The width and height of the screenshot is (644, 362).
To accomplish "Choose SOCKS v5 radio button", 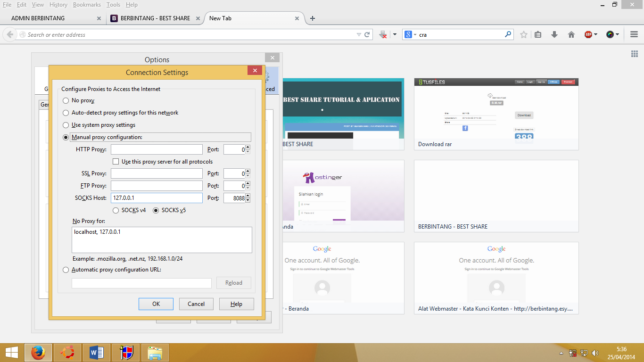I will point(156,210).
